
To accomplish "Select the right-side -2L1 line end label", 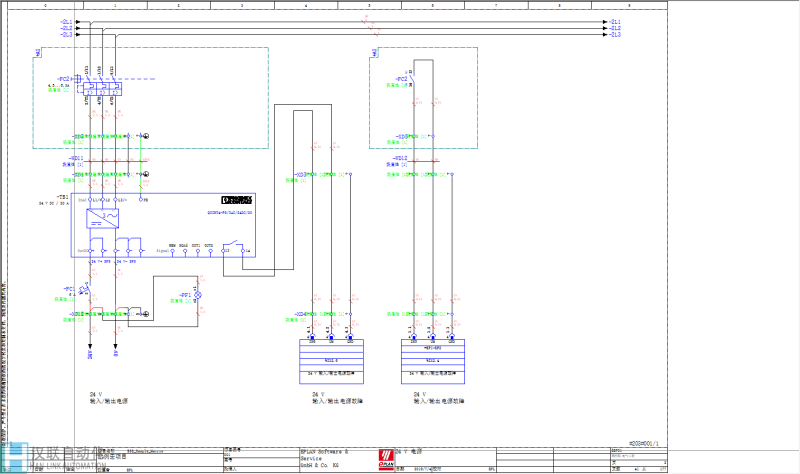I will point(614,21).
